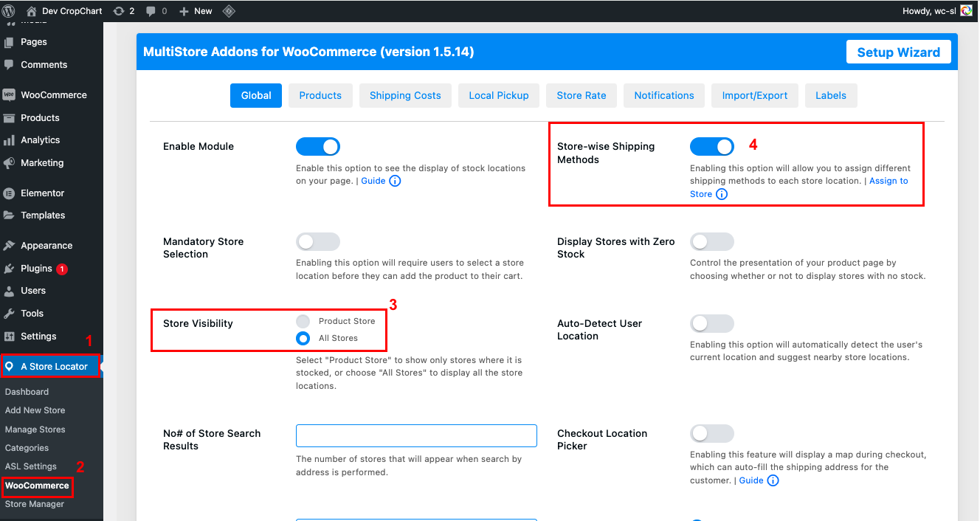Open the Store Rate tab
980x521 pixels.
(x=582, y=95)
